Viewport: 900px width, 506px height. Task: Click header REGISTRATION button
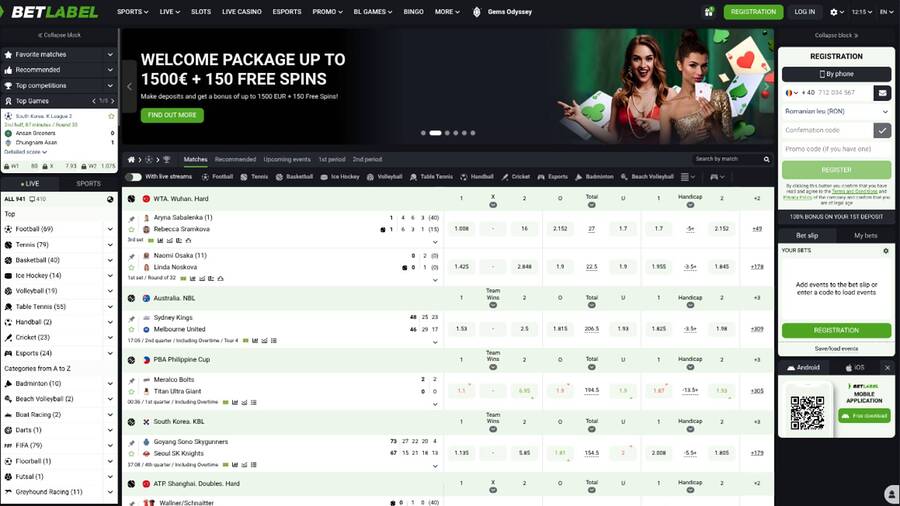pyautogui.click(x=753, y=11)
